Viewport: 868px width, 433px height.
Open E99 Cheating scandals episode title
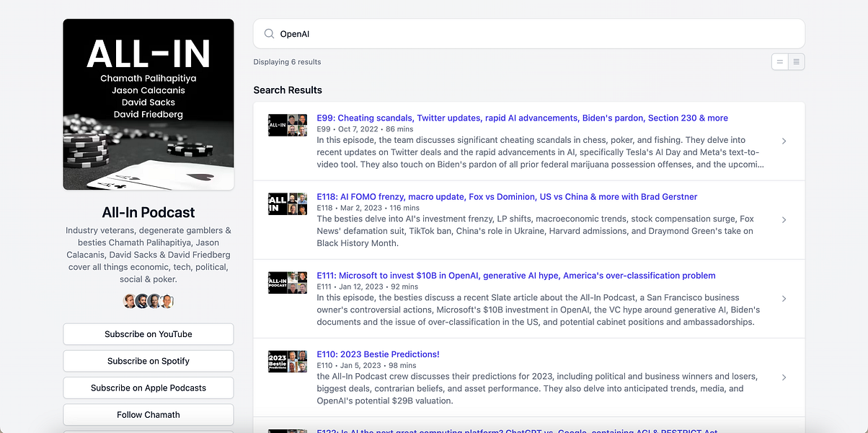522,118
